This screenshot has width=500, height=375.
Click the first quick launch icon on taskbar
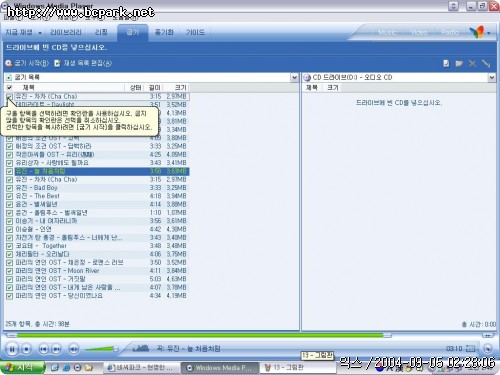(x=55, y=368)
